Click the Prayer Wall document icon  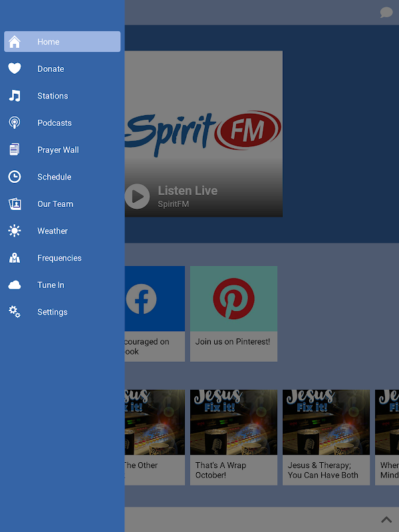point(15,150)
